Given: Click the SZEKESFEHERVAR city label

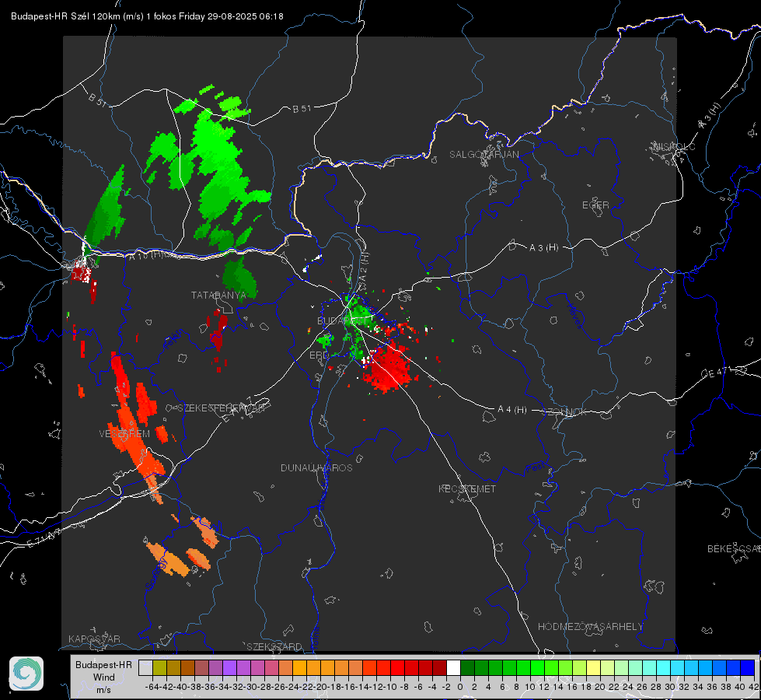Looking at the screenshot, I should pos(221,408).
